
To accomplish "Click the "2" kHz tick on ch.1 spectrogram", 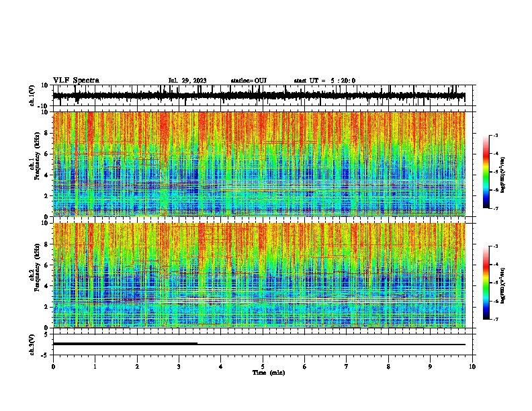I will pos(46,196).
